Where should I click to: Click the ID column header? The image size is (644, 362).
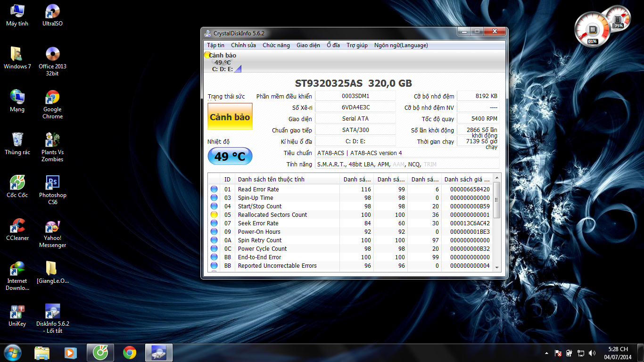(228, 179)
